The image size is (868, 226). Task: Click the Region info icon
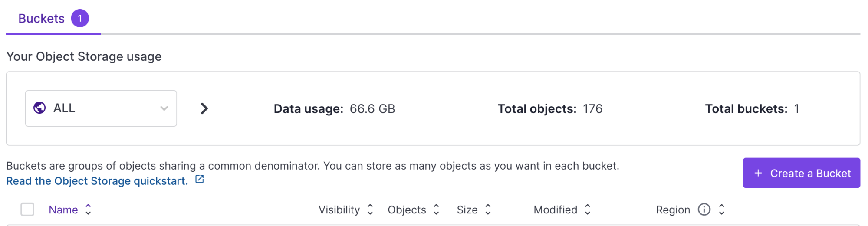click(x=704, y=210)
